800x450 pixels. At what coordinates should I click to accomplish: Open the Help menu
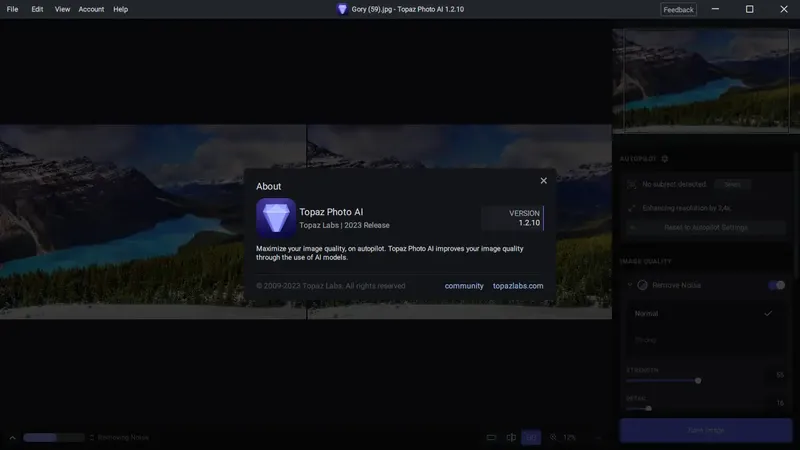coord(120,9)
